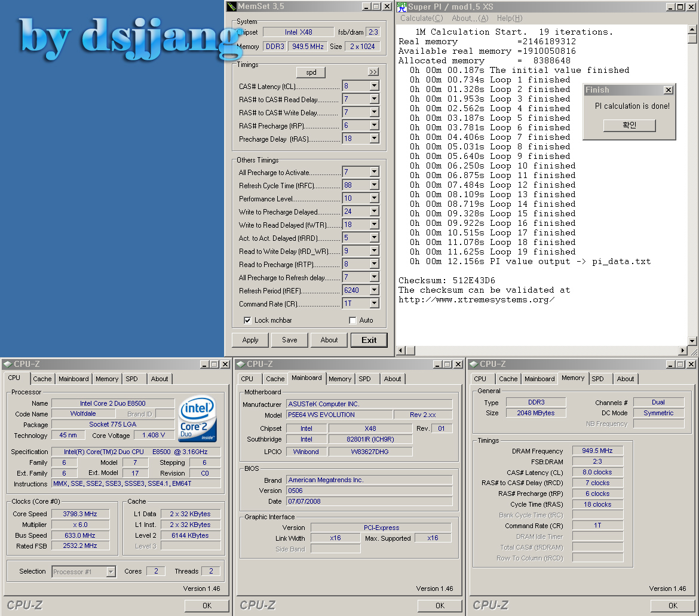The height and width of the screenshot is (616, 699).
Task: Open the Command Rate (CR) dropdown in MemSet
Action: point(375,304)
